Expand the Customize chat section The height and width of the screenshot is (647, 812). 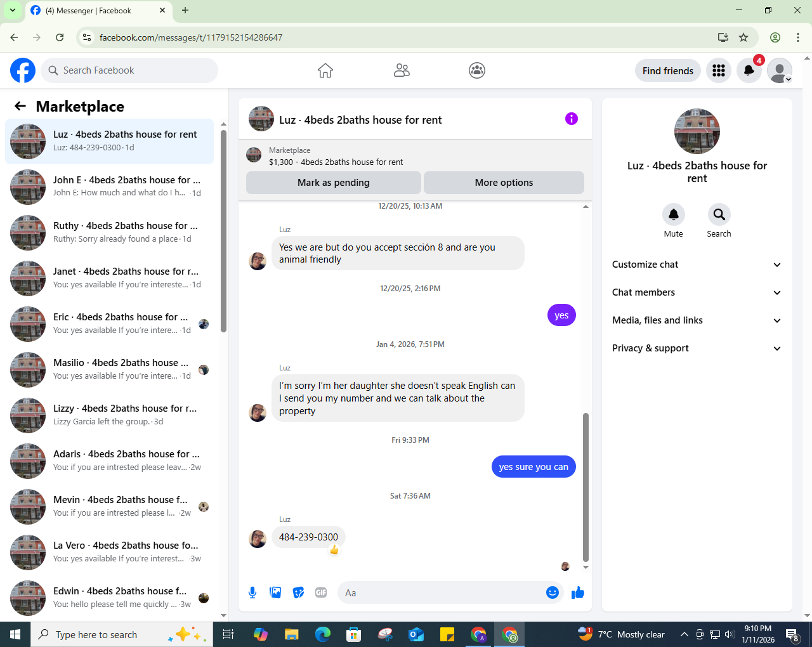[x=697, y=265]
